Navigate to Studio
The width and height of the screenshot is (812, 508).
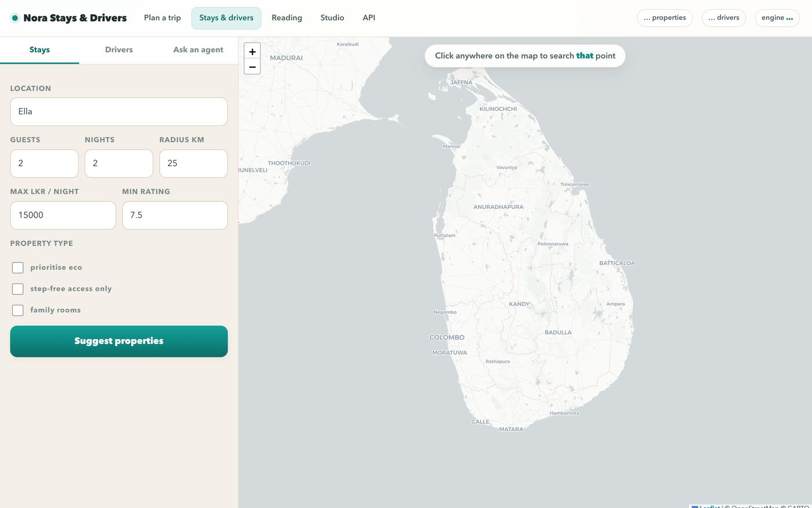click(332, 18)
